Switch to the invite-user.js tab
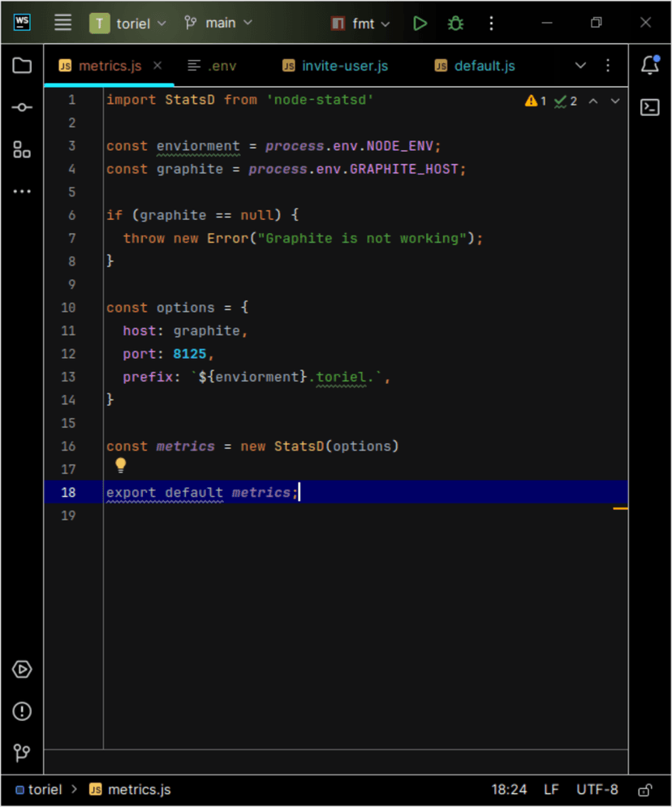 [x=335, y=66]
